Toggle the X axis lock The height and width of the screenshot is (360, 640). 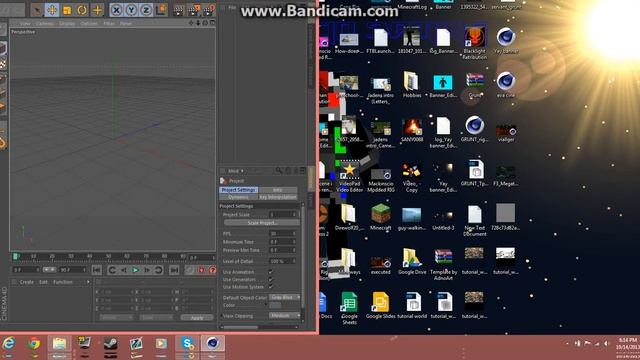point(116,10)
